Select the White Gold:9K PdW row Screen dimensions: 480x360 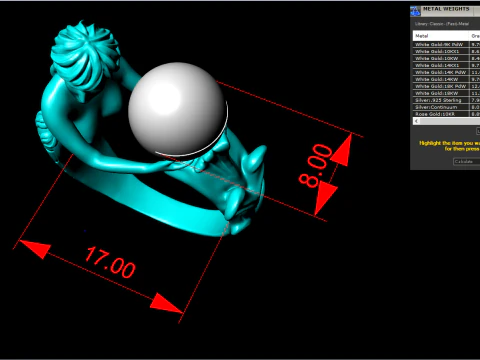446,44
